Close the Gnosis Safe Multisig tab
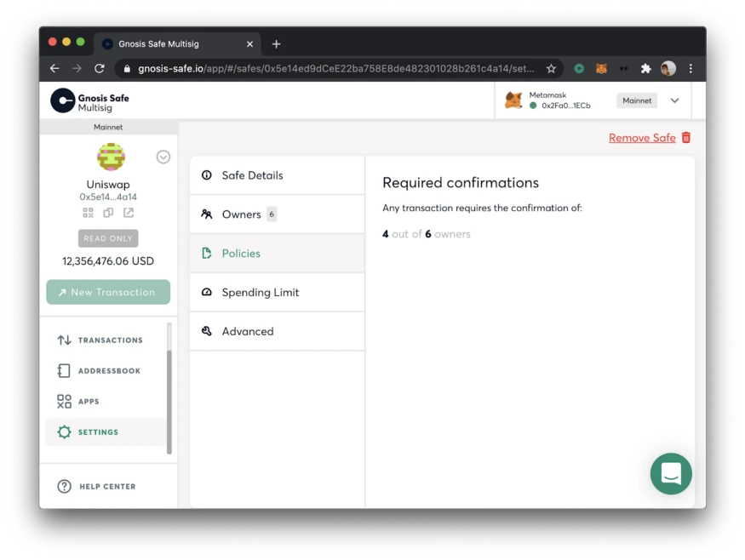Image resolution: width=745 pixels, height=560 pixels. [250, 44]
